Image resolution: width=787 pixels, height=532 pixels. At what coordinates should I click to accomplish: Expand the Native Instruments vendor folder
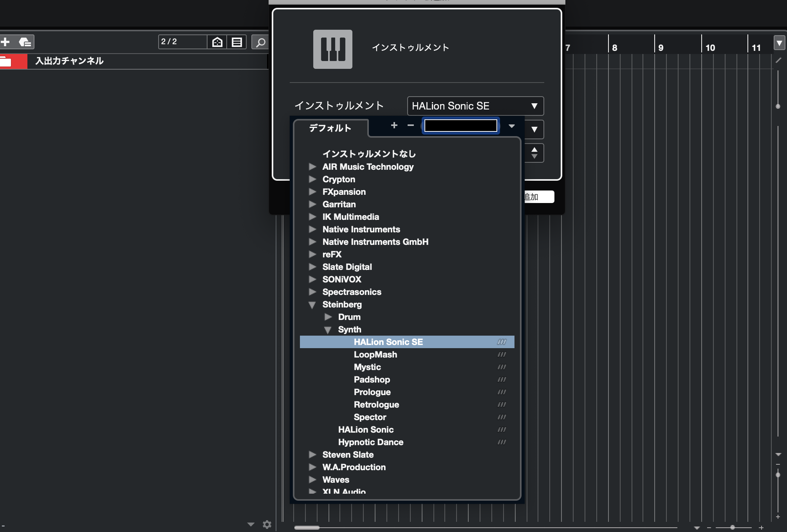point(312,229)
